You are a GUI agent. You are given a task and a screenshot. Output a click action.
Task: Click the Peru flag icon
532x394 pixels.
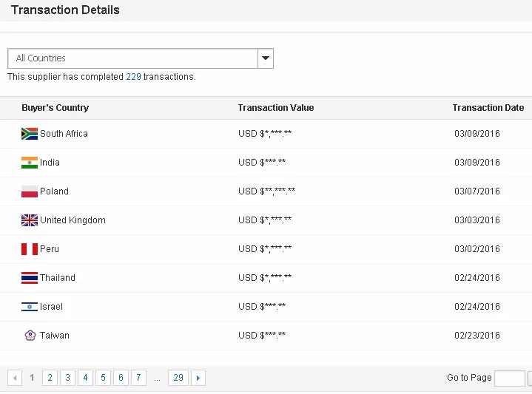click(x=30, y=249)
